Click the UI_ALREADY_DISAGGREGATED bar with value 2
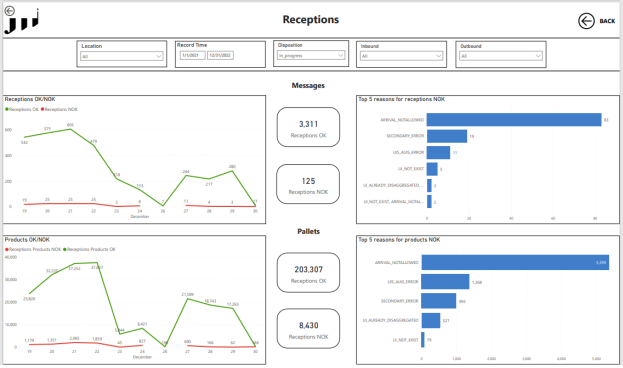Screen dimensions: 623x368 [x=429, y=185]
